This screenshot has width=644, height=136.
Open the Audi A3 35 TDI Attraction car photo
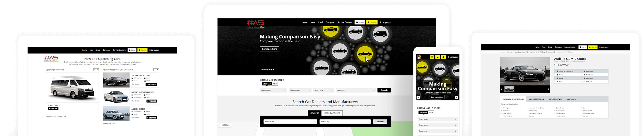click(116, 97)
